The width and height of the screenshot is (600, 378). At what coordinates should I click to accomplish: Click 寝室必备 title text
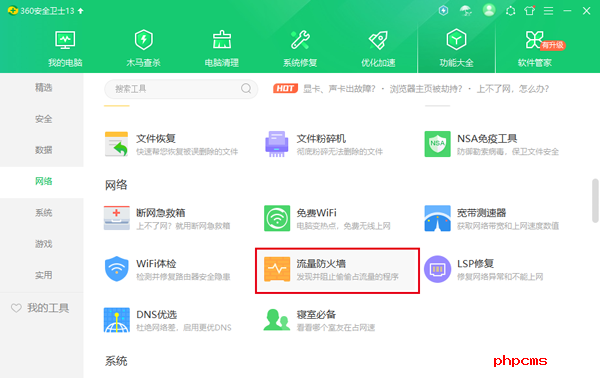click(316, 314)
